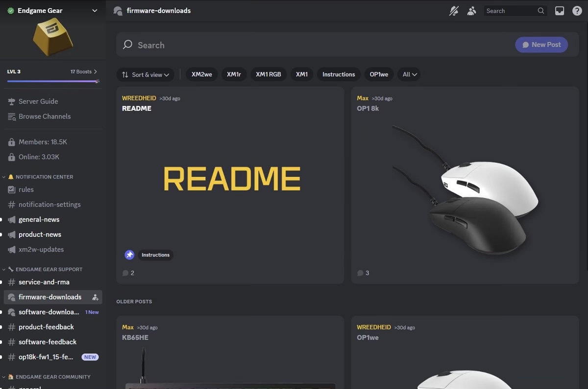Expand the All tags dropdown

pyautogui.click(x=410, y=75)
